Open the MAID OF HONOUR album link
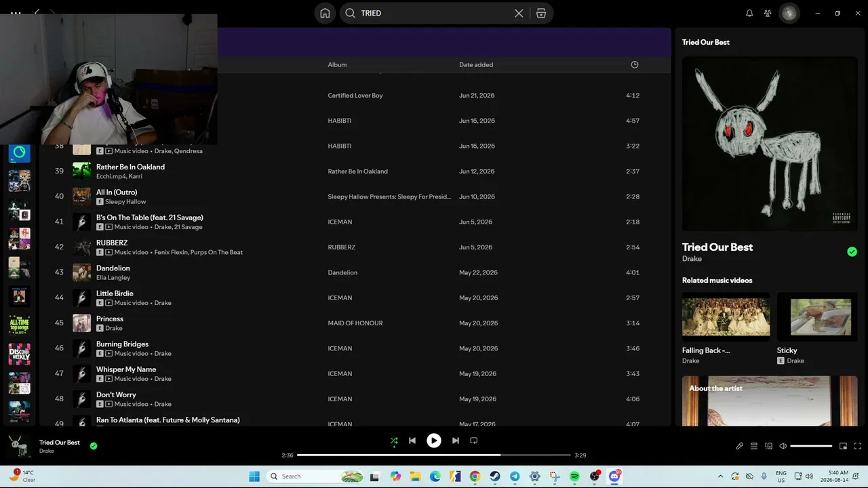This screenshot has width=868, height=488. (355, 323)
